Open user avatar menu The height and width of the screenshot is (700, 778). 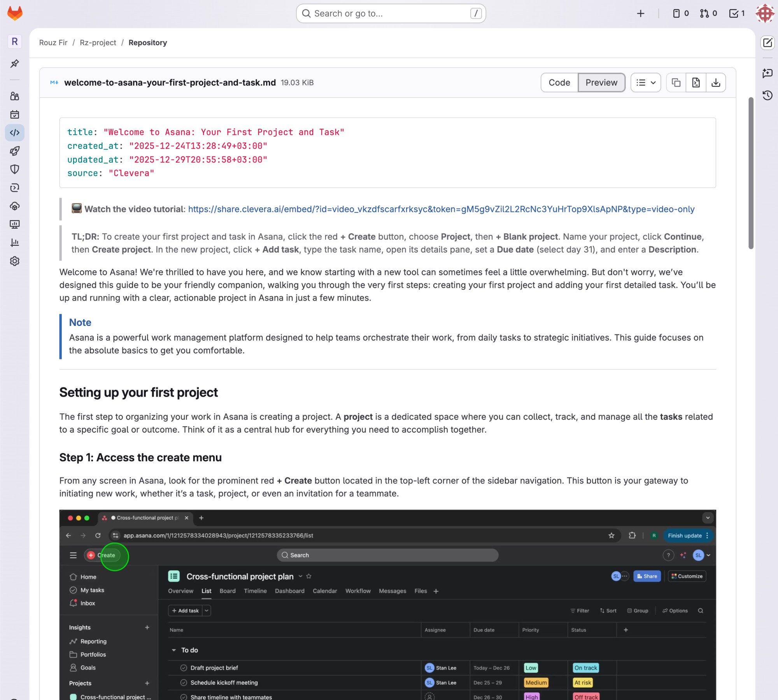(764, 14)
